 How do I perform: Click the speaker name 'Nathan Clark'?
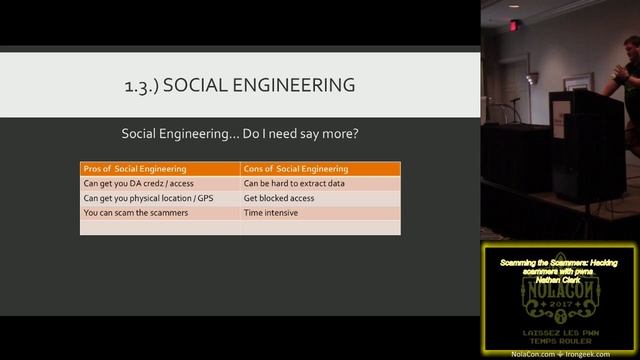point(558,280)
